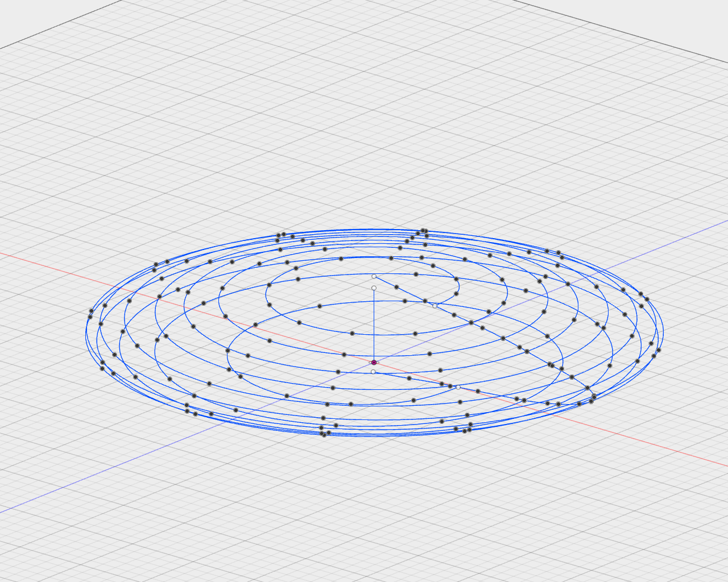Image resolution: width=728 pixels, height=582 pixels.
Task: Select the topmost white control handle near center
Action: (374, 276)
